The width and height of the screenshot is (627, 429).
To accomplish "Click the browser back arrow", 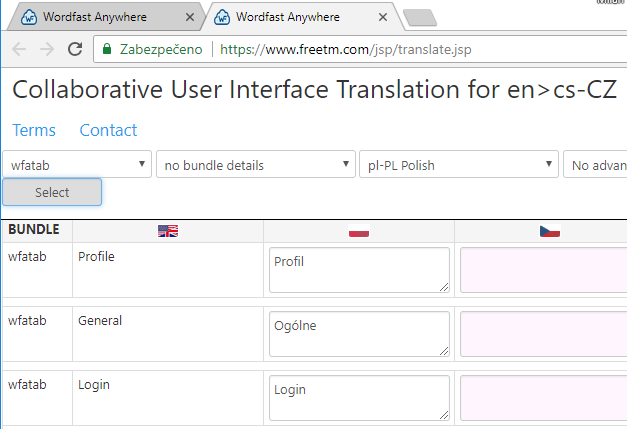I will (19, 49).
